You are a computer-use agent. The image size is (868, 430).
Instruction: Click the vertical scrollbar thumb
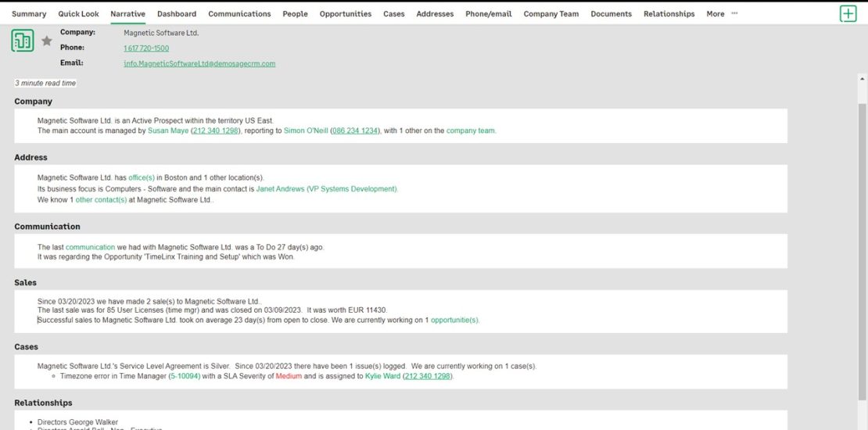click(x=862, y=251)
